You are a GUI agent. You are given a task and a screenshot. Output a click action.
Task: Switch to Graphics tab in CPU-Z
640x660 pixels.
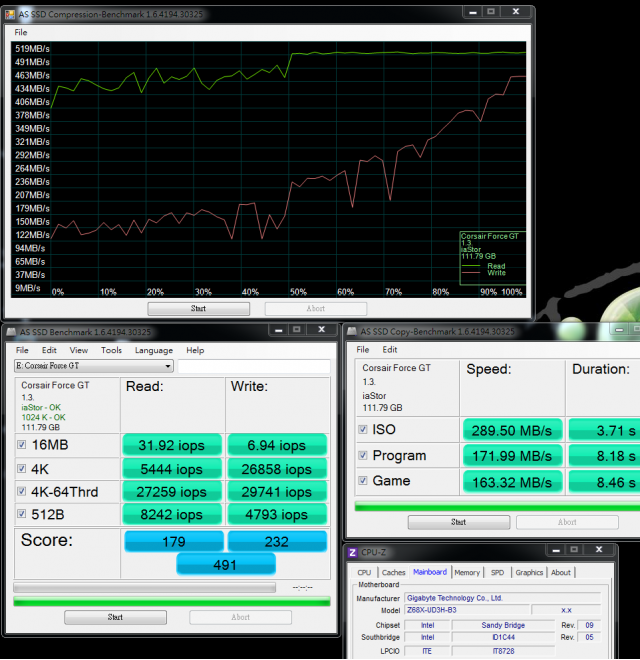pos(529,572)
